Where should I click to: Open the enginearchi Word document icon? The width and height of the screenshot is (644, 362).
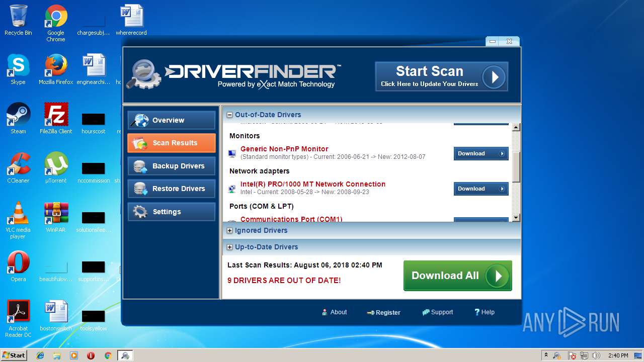pos(94,69)
